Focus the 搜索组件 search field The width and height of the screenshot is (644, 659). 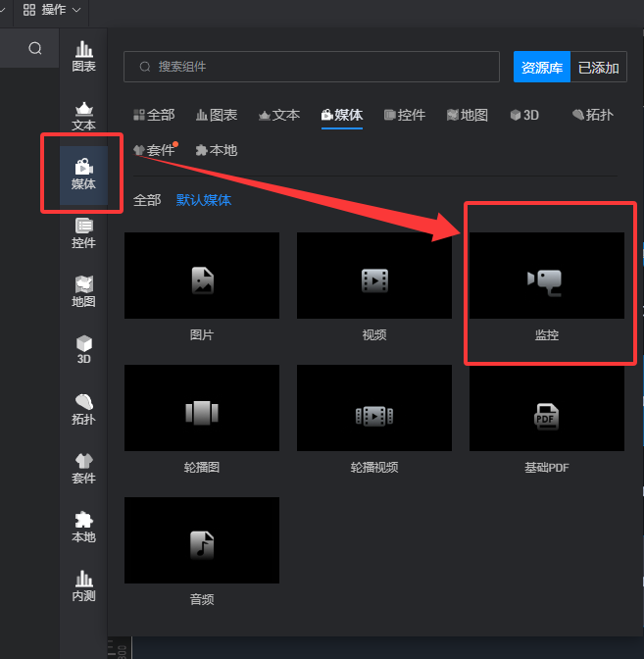[312, 67]
